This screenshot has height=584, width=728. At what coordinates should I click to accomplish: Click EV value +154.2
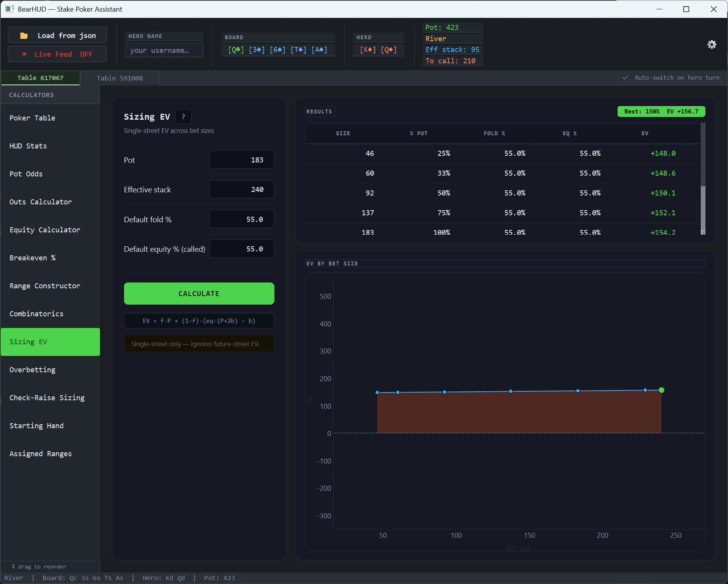(x=663, y=232)
